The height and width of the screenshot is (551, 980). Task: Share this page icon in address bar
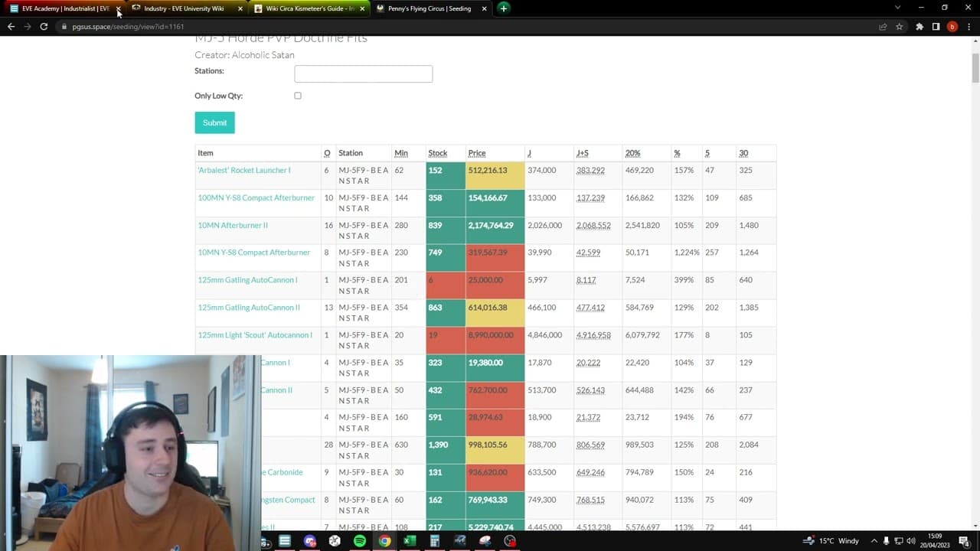coord(883,27)
